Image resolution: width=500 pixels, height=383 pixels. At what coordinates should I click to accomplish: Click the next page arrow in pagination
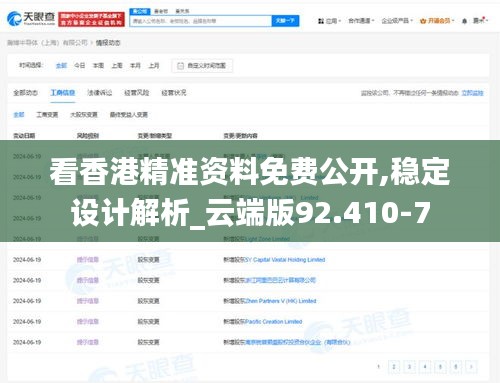pyautogui.click(x=471, y=367)
